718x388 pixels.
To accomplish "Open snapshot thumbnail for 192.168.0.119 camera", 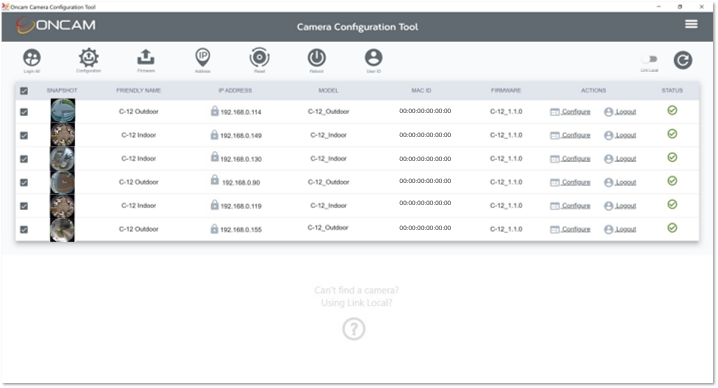I will point(62,206).
